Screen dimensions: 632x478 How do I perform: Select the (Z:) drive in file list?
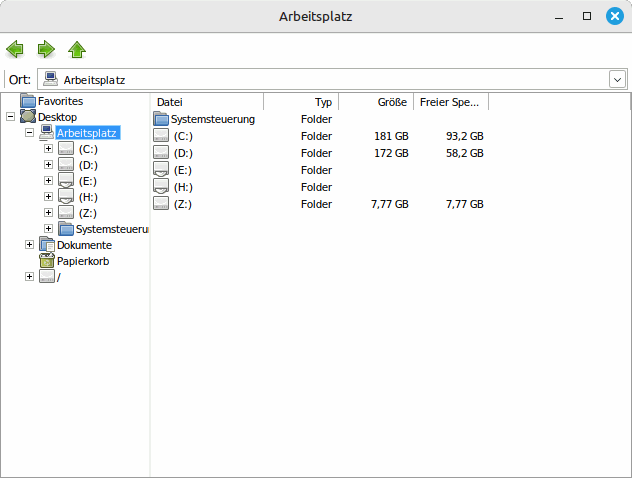(x=182, y=204)
